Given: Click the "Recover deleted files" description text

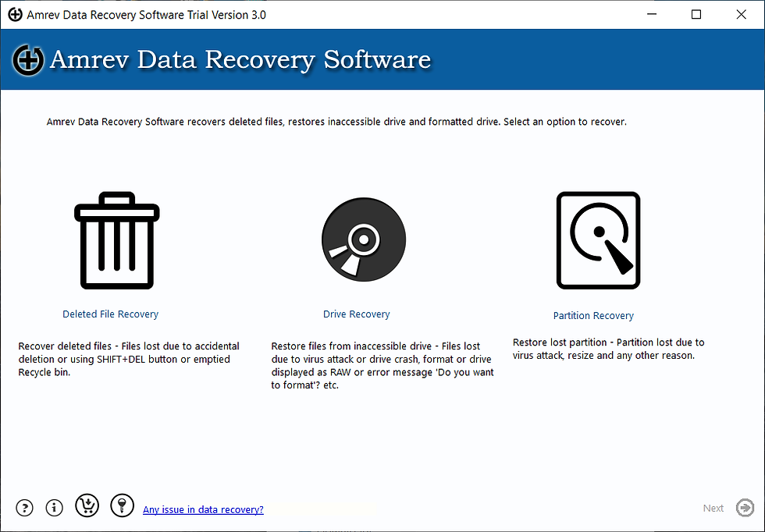Looking at the screenshot, I should pyautogui.click(x=129, y=359).
